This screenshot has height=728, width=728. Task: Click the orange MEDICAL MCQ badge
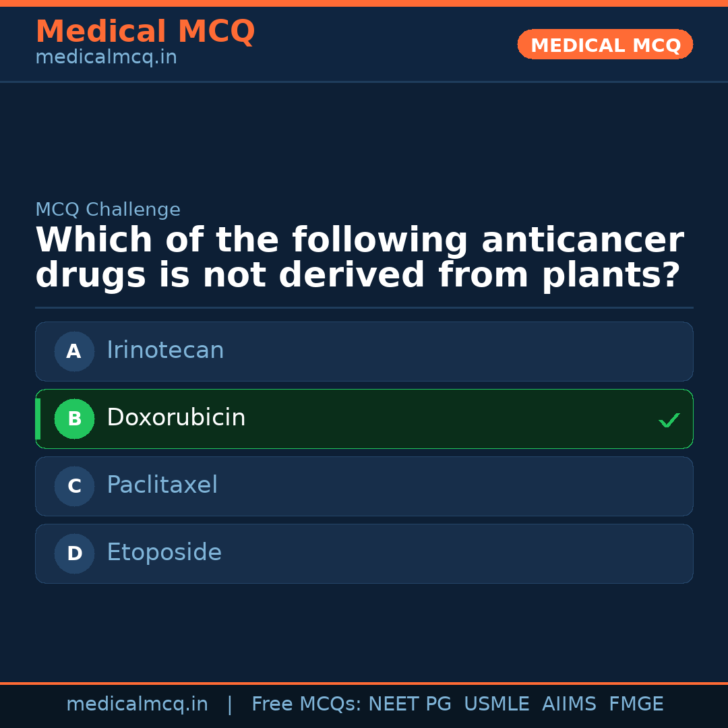click(x=605, y=44)
